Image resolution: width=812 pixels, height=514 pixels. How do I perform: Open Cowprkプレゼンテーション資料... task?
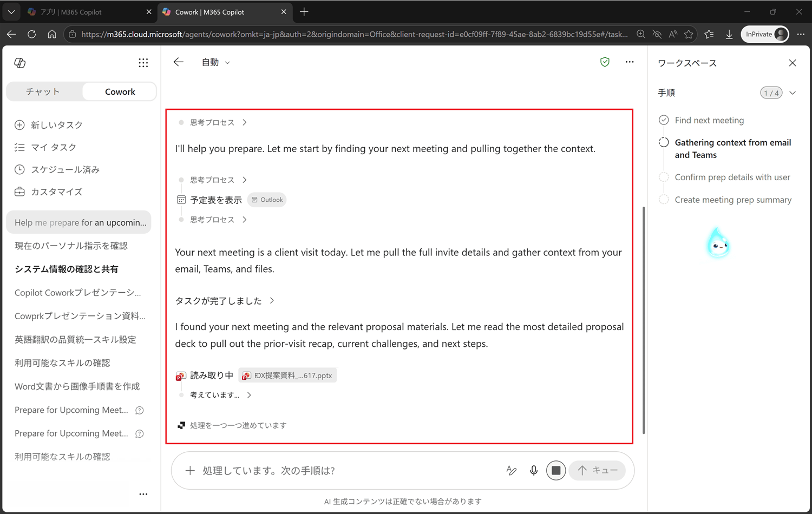(x=80, y=316)
